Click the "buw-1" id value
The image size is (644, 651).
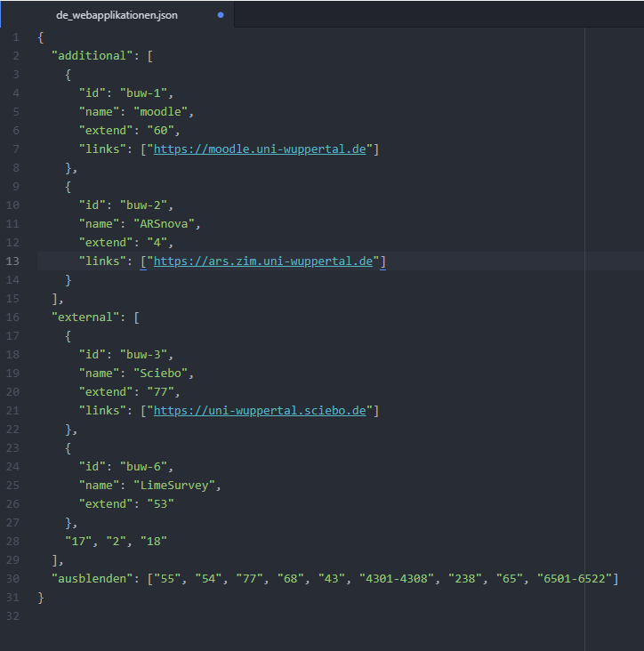144,93
